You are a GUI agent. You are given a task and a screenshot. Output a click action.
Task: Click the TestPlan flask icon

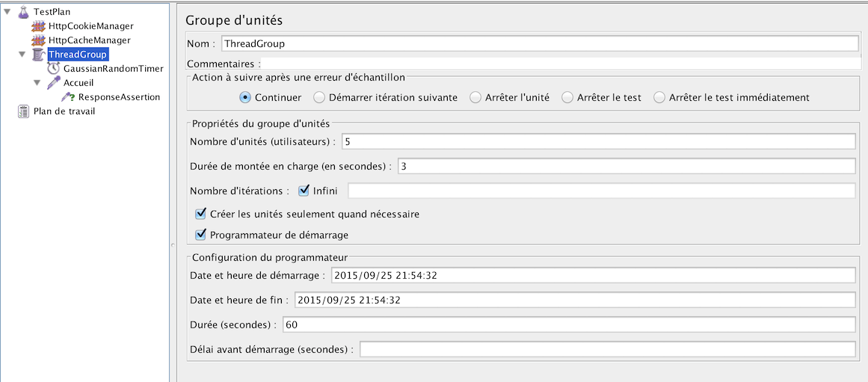(x=23, y=12)
